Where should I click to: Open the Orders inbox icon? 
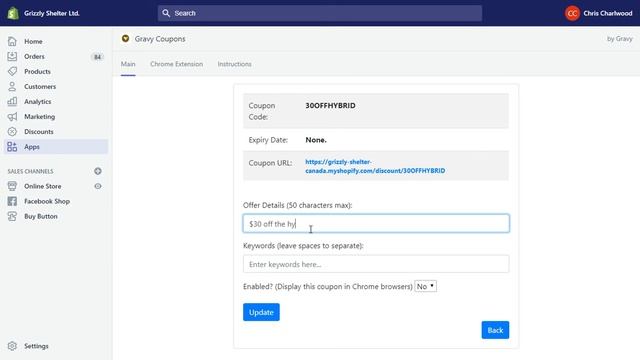12,56
